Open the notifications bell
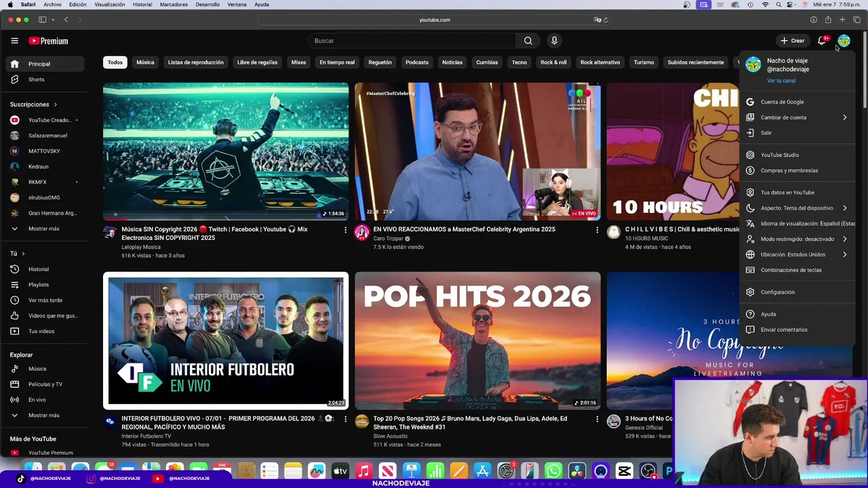The image size is (868, 488). [822, 41]
